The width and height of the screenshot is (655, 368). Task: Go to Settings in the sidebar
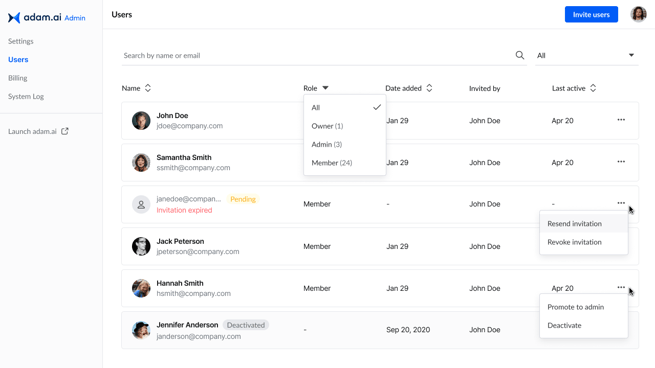coord(20,41)
